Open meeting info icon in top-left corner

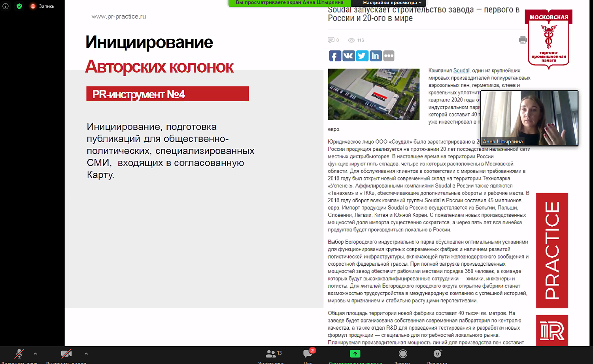(6, 6)
